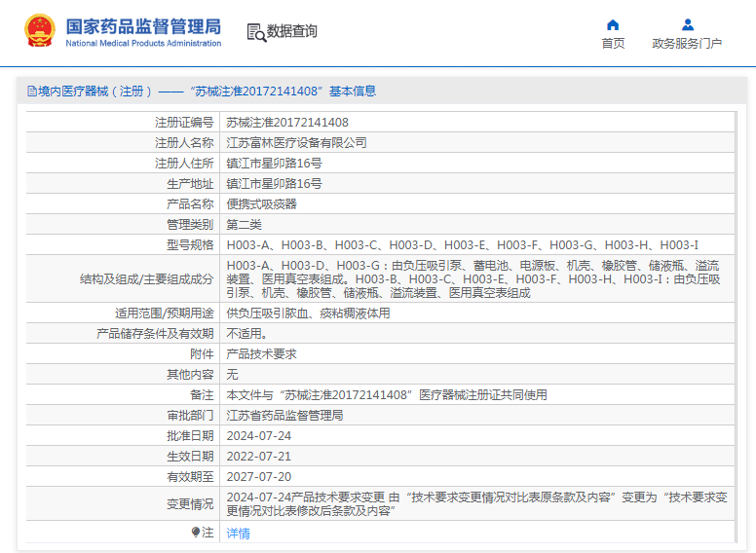
Task: Go to 首页 home link
Action: (x=613, y=44)
